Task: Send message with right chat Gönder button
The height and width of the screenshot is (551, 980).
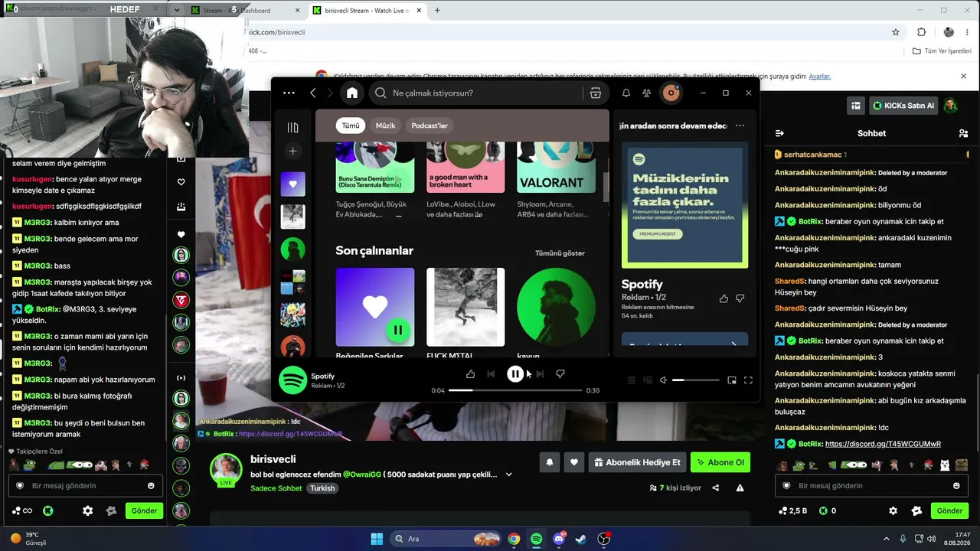Action: pyautogui.click(x=949, y=510)
